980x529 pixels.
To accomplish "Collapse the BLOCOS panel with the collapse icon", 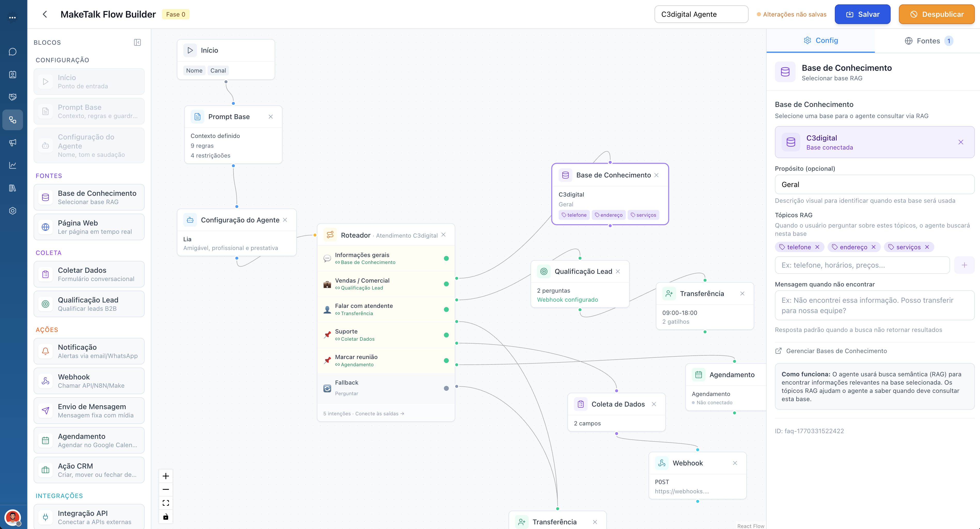I will [x=137, y=42].
